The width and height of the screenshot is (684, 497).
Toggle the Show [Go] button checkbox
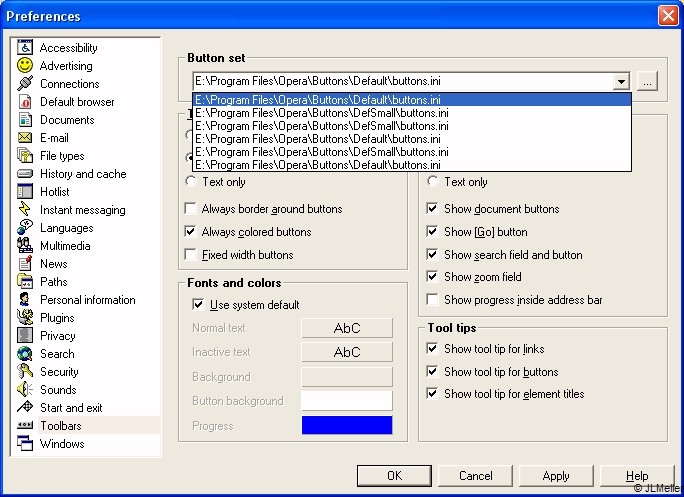click(x=432, y=231)
